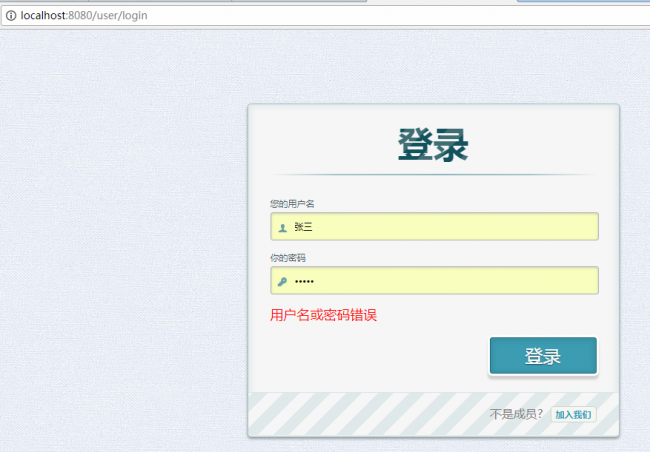Open the 加入我们 sign-up link
Screen dimensions: 650x452
[573, 415]
